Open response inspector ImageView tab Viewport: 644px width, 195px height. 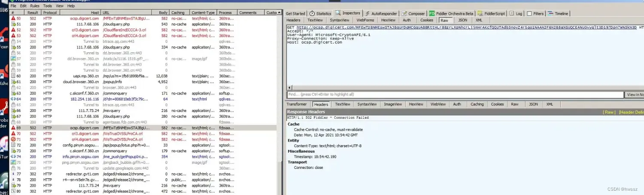(x=393, y=104)
